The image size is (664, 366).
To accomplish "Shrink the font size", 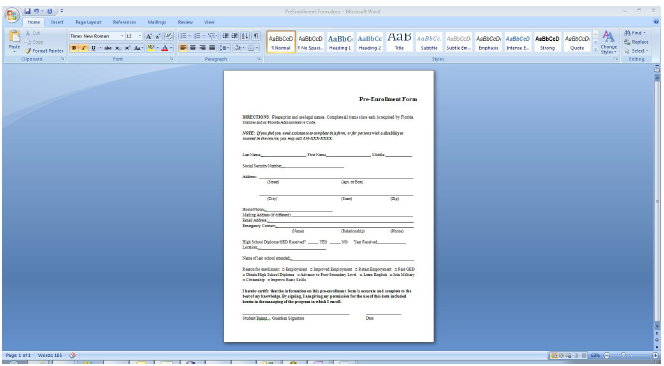I will coord(158,36).
